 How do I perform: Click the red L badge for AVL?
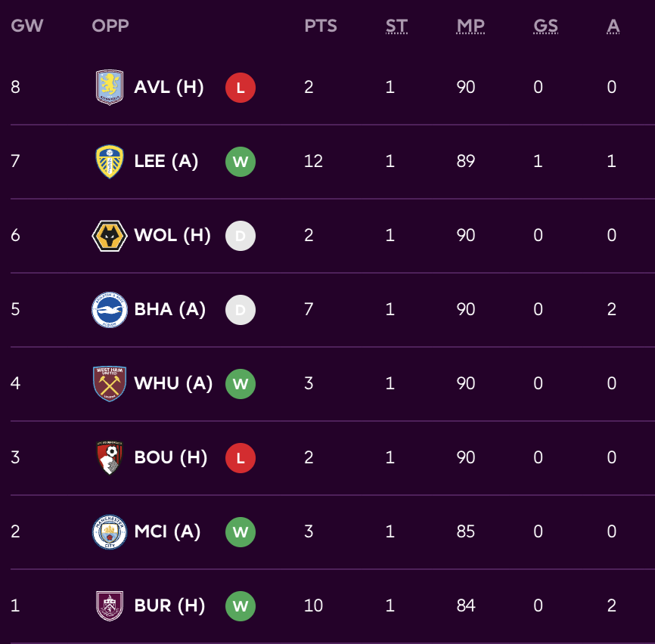241,88
